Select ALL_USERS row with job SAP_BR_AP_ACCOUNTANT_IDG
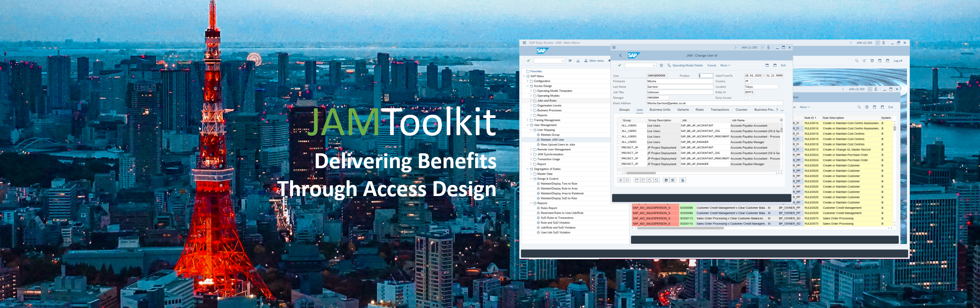This screenshot has width=980, height=308. pyautogui.click(x=619, y=131)
